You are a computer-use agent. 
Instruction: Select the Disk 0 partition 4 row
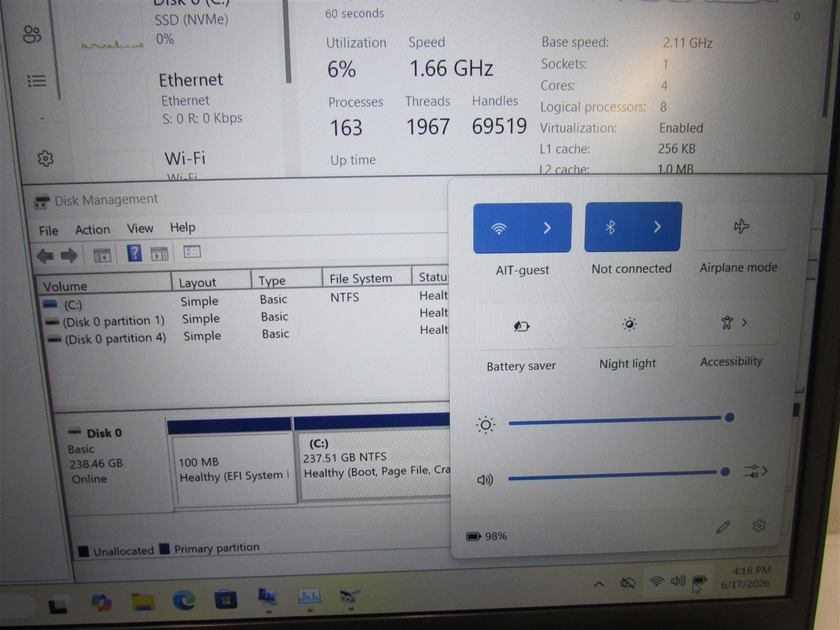[247, 335]
